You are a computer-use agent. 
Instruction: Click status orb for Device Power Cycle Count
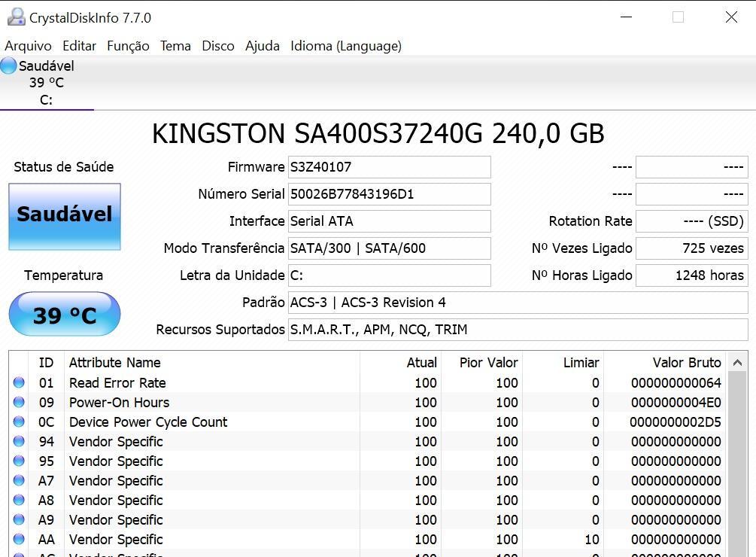pyautogui.click(x=19, y=422)
